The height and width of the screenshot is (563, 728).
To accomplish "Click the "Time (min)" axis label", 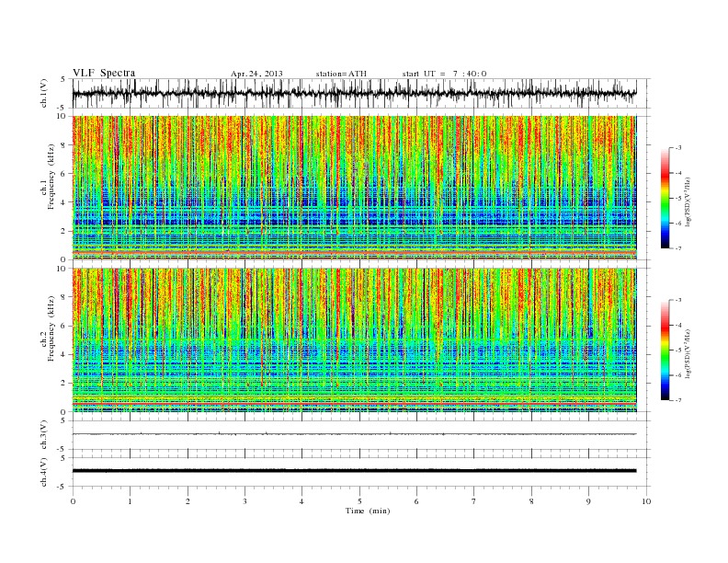I will (368, 511).
